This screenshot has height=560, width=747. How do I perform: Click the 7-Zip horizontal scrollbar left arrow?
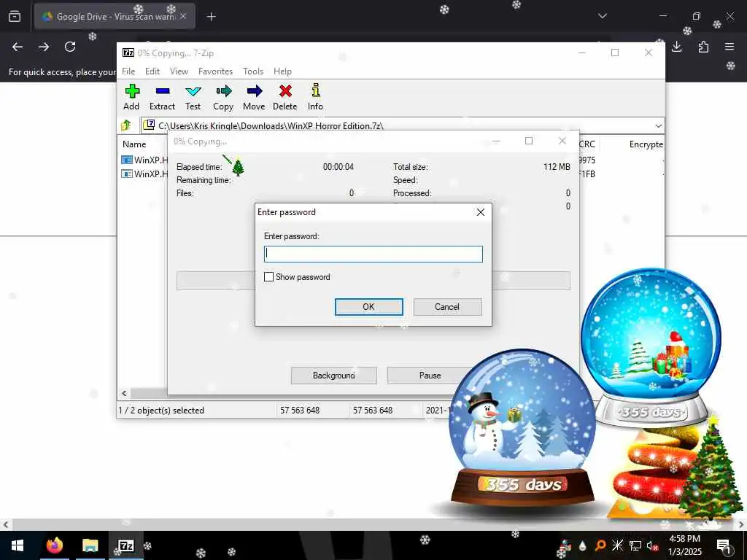pyautogui.click(x=124, y=393)
